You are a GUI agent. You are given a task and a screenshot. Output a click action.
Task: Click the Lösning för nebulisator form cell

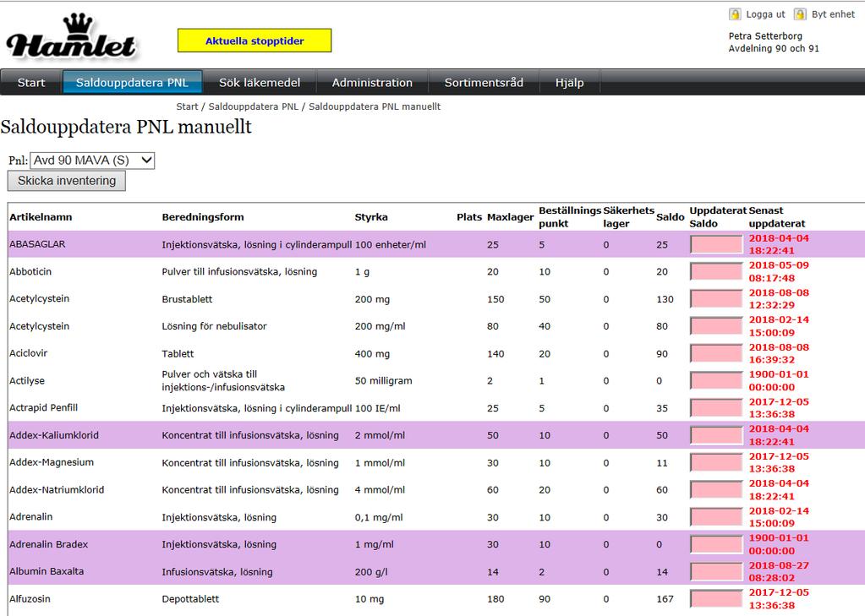point(214,326)
